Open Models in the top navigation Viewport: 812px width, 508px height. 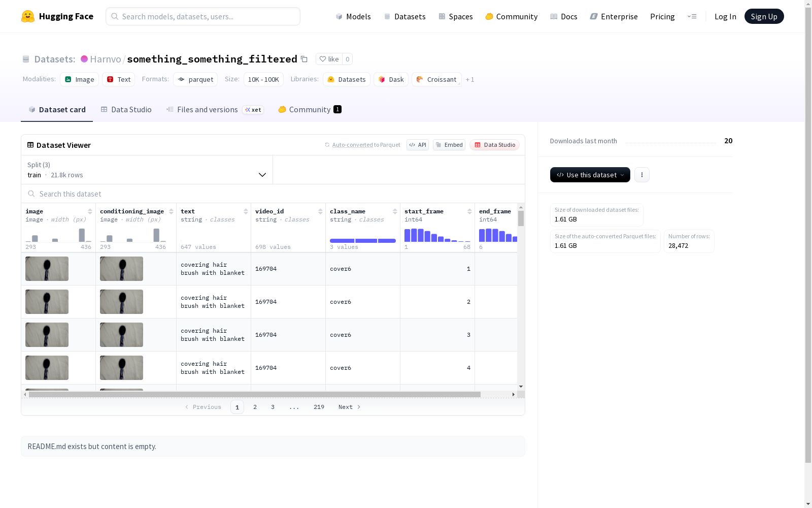pos(353,16)
